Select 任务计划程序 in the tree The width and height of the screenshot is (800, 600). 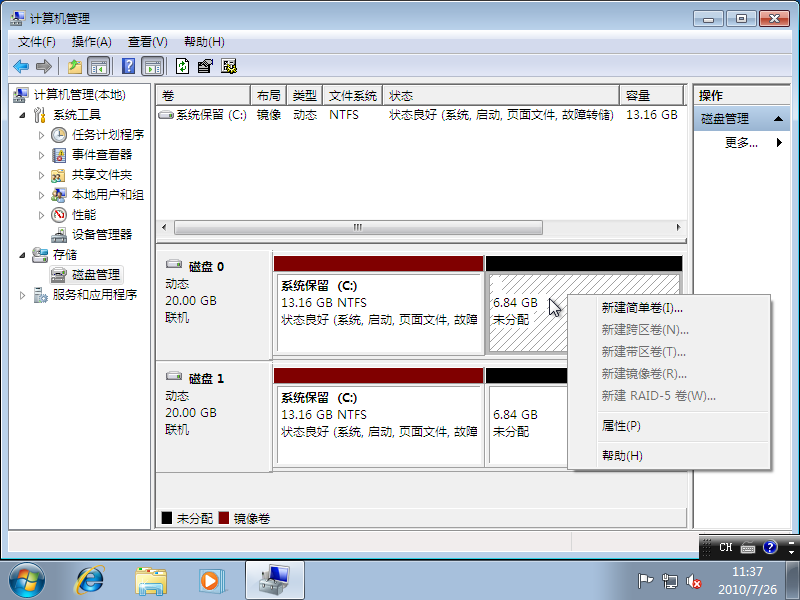pos(108,135)
